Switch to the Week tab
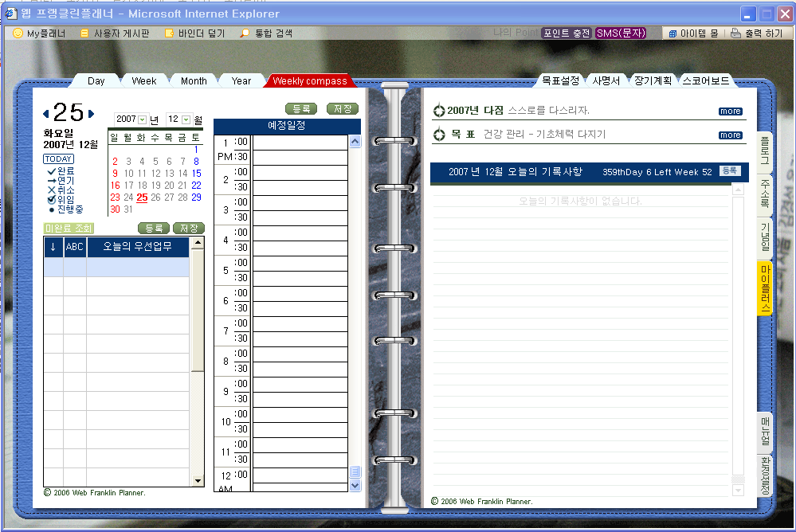This screenshot has width=796, height=532. 143,81
